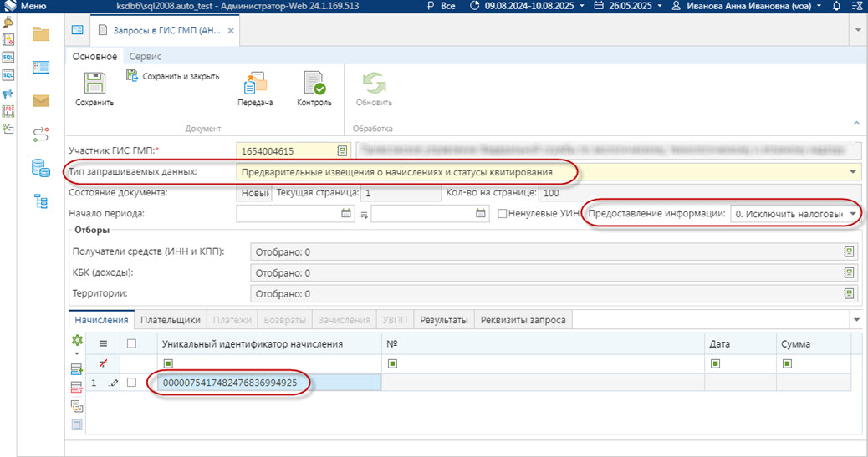Toggle filter marker under Дата column
868x457 pixels.
click(x=715, y=363)
